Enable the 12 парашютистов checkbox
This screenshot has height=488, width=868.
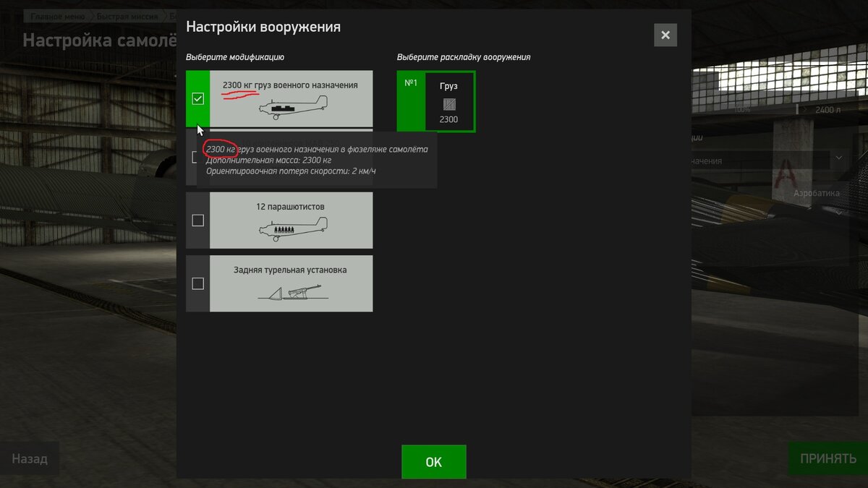pyautogui.click(x=197, y=221)
